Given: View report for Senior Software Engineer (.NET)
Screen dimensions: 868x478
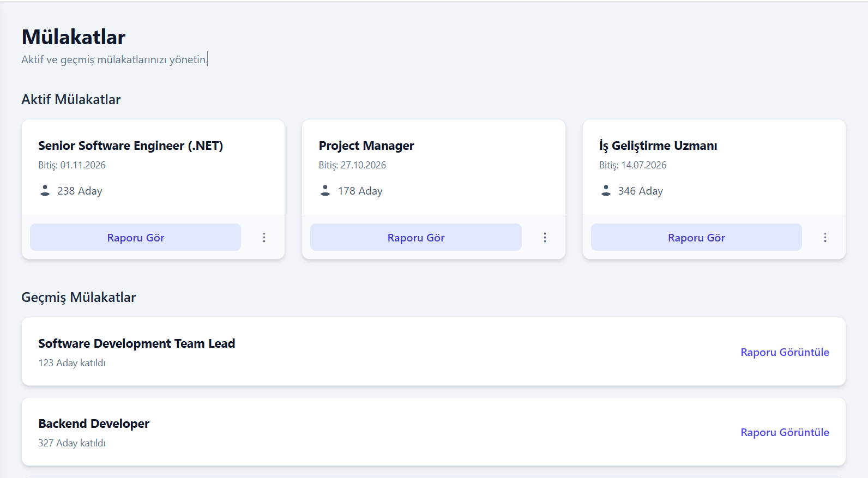Looking at the screenshot, I should tap(135, 238).
